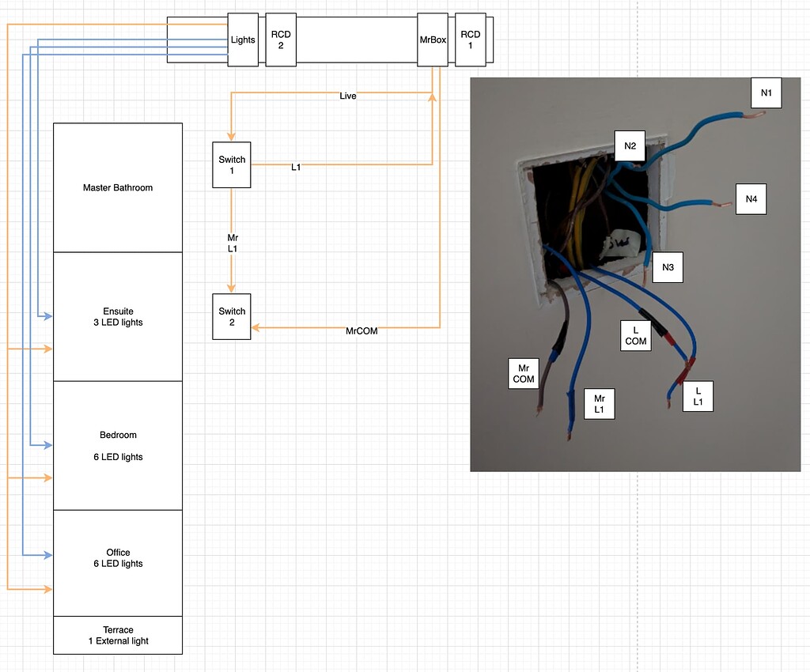
Task: Select the Mr COM tag on the photo
Action: [522, 372]
